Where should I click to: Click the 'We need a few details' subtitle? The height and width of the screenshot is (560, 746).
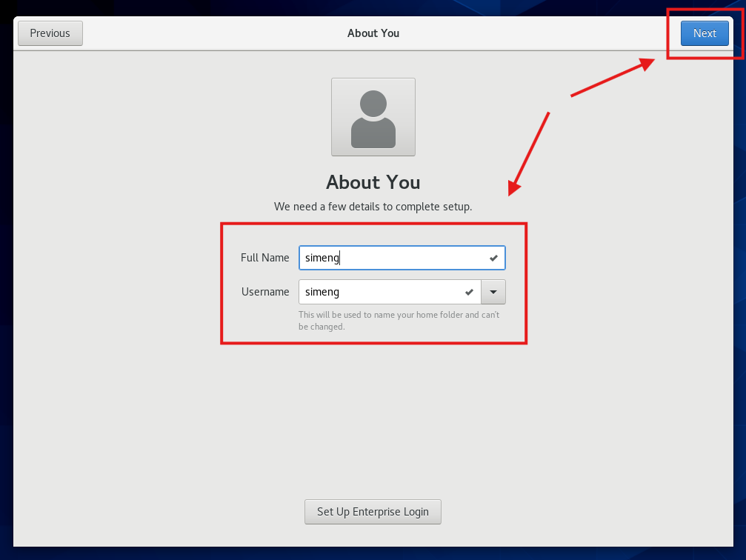click(373, 207)
